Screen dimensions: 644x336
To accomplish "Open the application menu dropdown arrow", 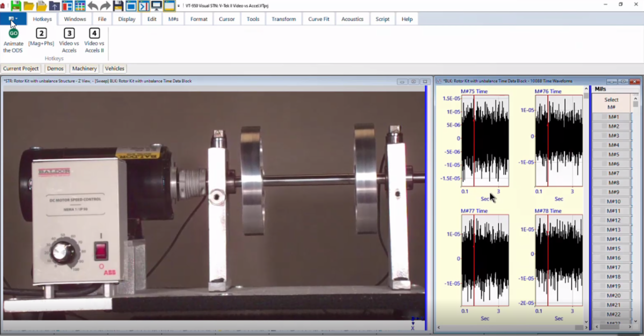I will [17, 18].
